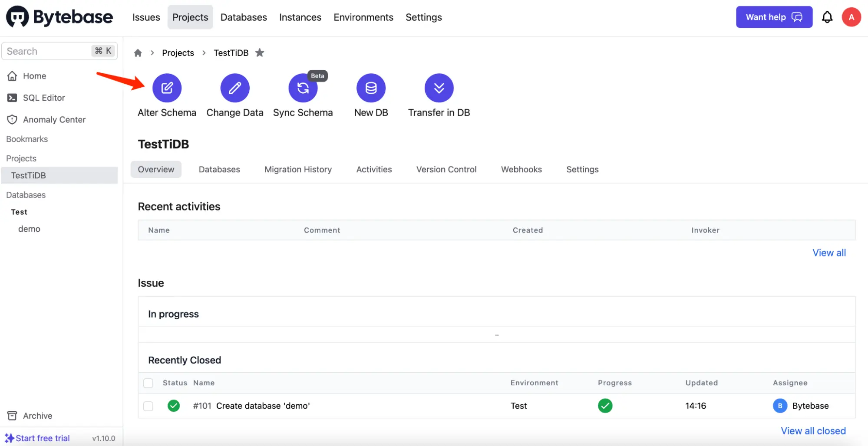The height and width of the screenshot is (446, 868).
Task: Click the Bytebase logo
Action: pyautogui.click(x=59, y=17)
